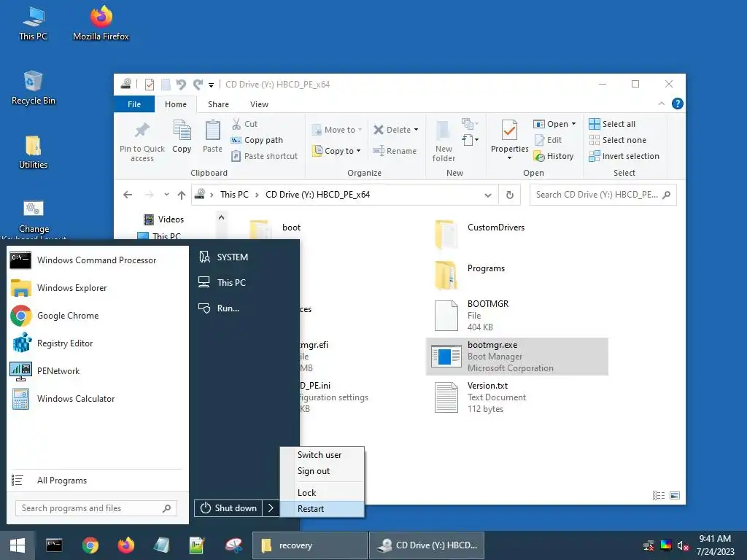Click the Refresh icon beside address bar

[510, 195]
